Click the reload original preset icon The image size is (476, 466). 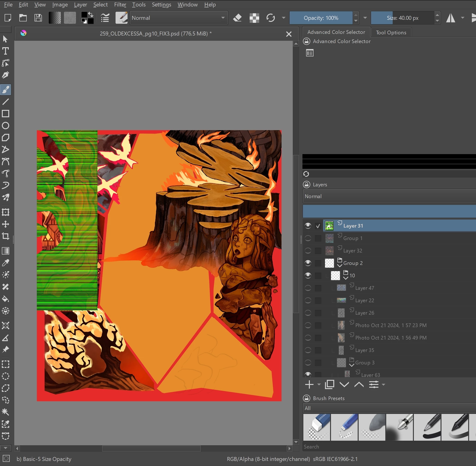270,18
